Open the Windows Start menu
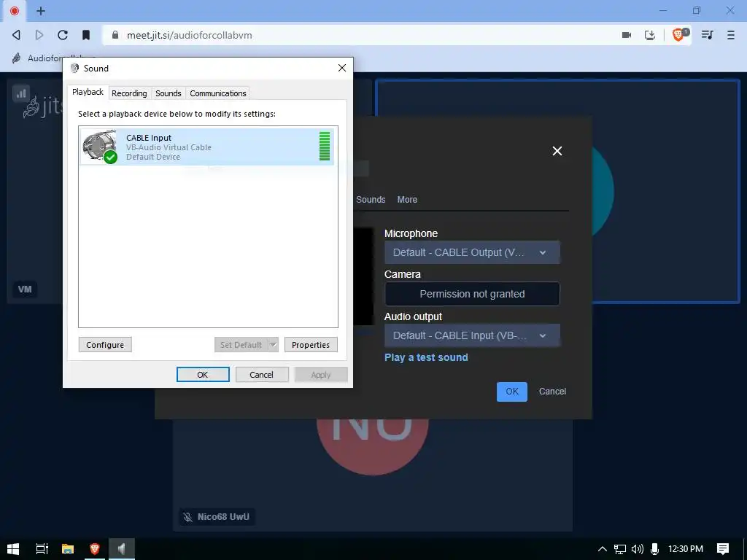The width and height of the screenshot is (747, 560). point(13,548)
